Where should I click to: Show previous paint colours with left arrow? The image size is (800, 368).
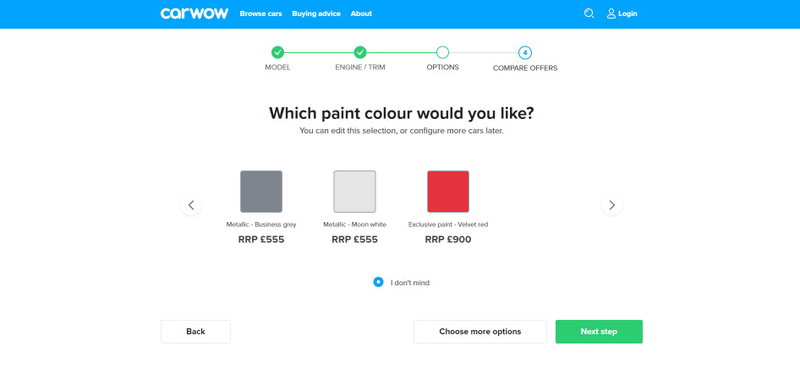coord(191,205)
